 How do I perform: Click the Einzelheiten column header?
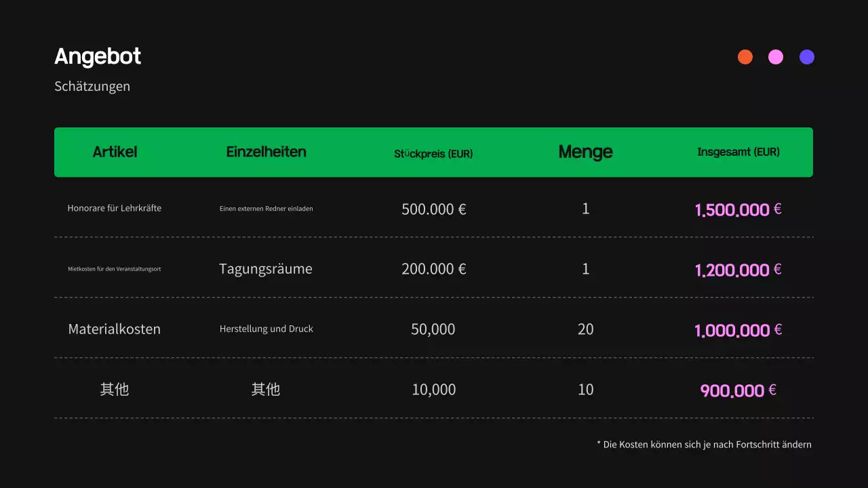tap(266, 152)
